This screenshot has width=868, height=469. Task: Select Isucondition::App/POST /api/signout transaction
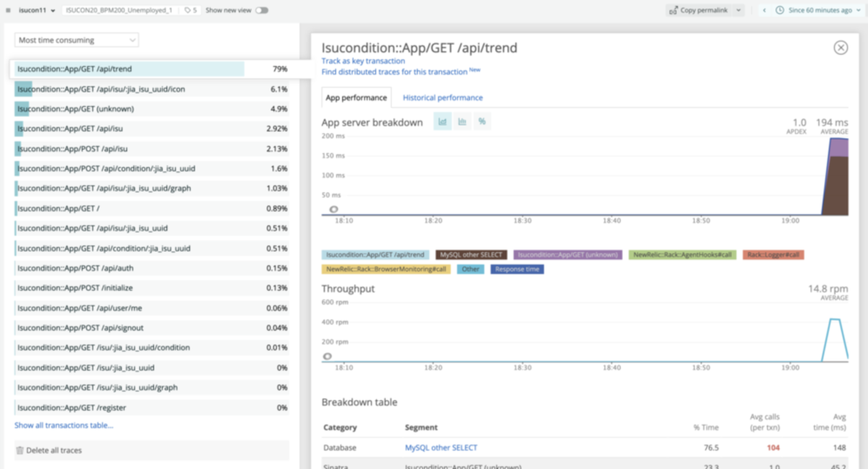pyautogui.click(x=152, y=327)
